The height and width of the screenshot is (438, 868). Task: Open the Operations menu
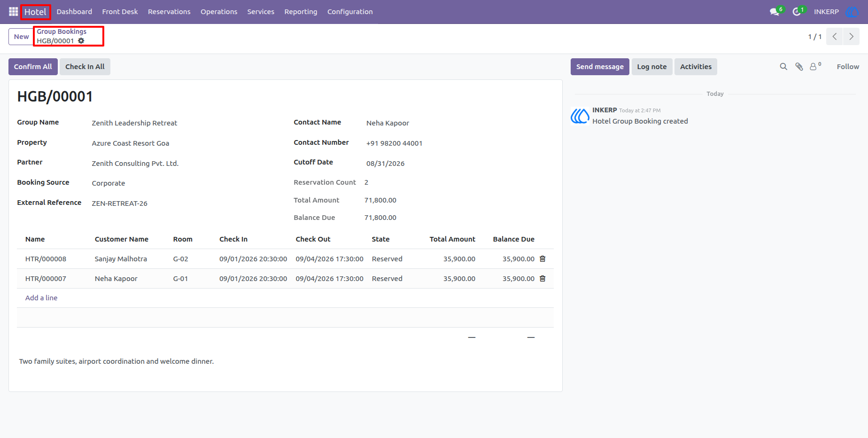tap(219, 12)
